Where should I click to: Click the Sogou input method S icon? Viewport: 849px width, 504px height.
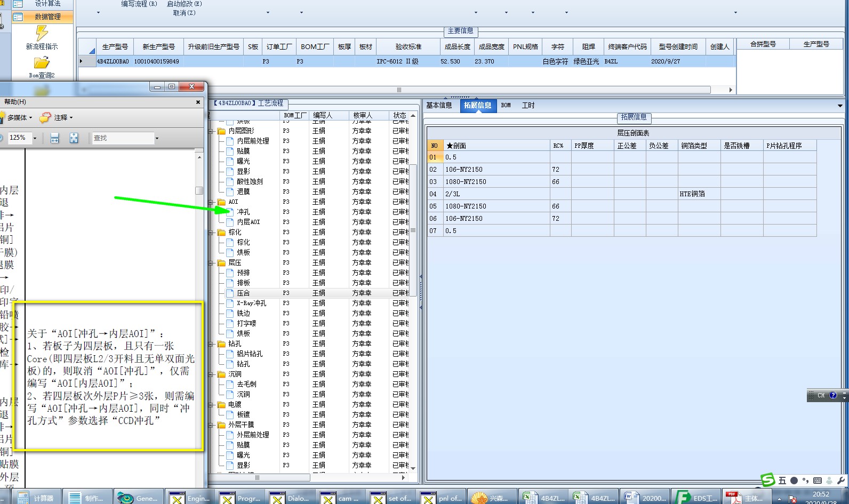(x=768, y=480)
